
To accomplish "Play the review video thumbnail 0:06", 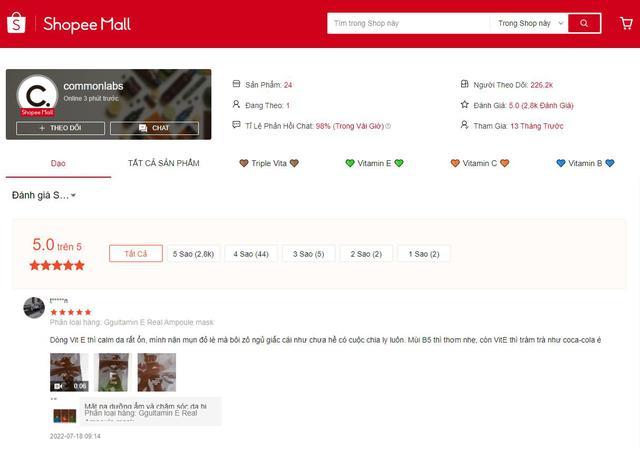I will pos(69,372).
